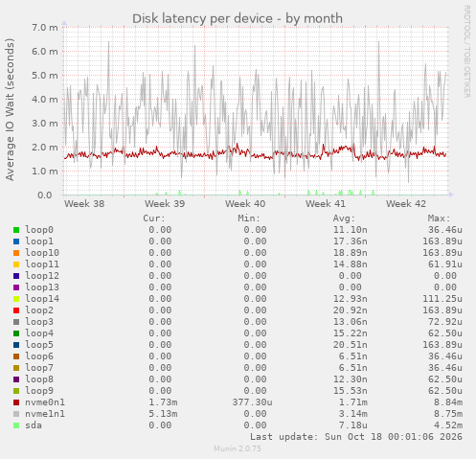Click the 'loop9' legend label
This screenshot has width=476, height=459.
click(39, 391)
